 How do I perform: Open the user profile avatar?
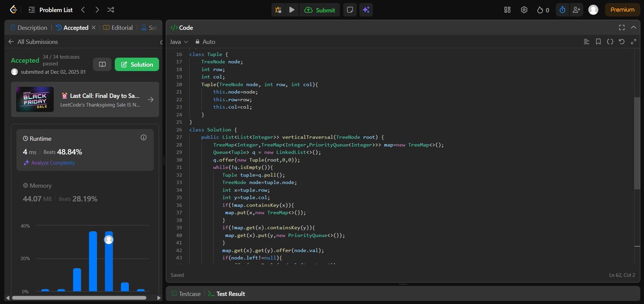pyautogui.click(x=593, y=10)
